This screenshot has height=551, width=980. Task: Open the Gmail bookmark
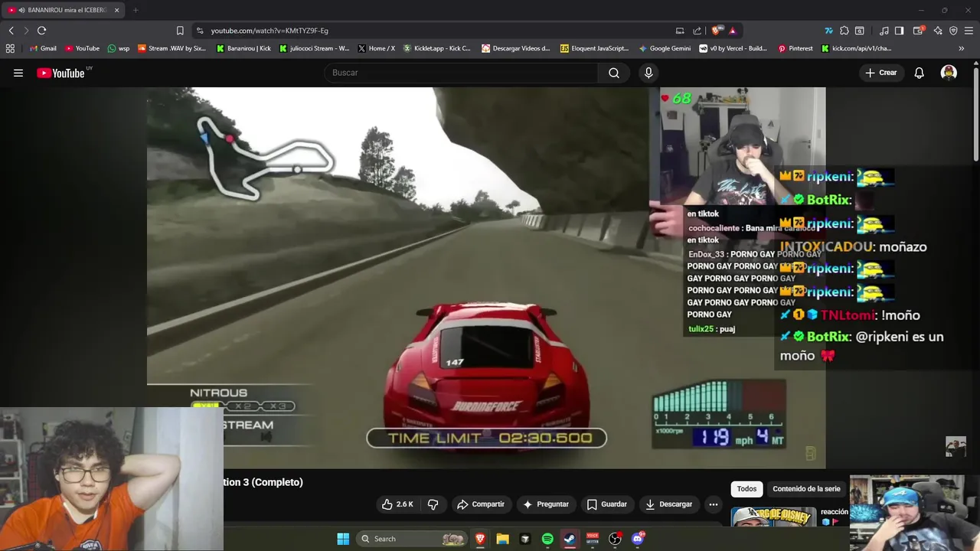43,48
